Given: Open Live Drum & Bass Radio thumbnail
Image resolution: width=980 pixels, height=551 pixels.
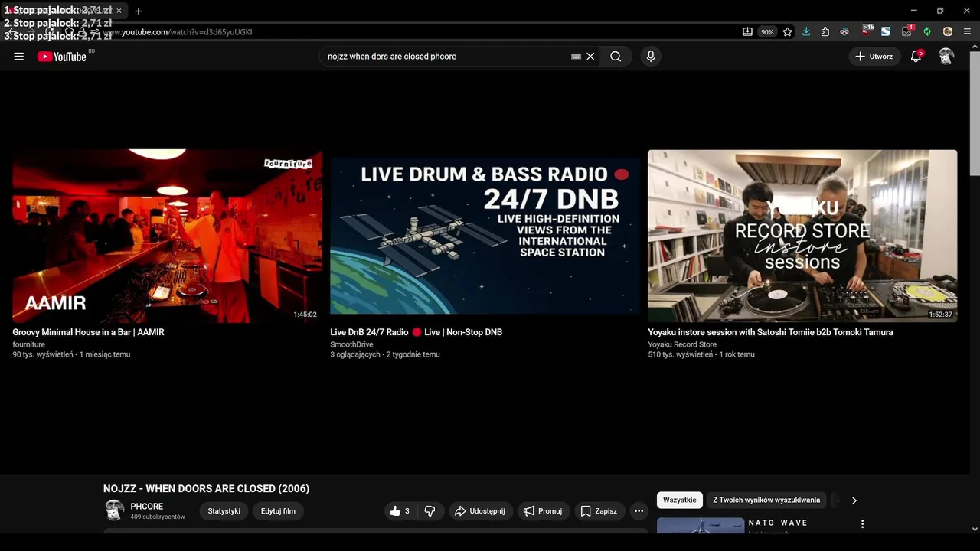Looking at the screenshot, I should (x=485, y=236).
